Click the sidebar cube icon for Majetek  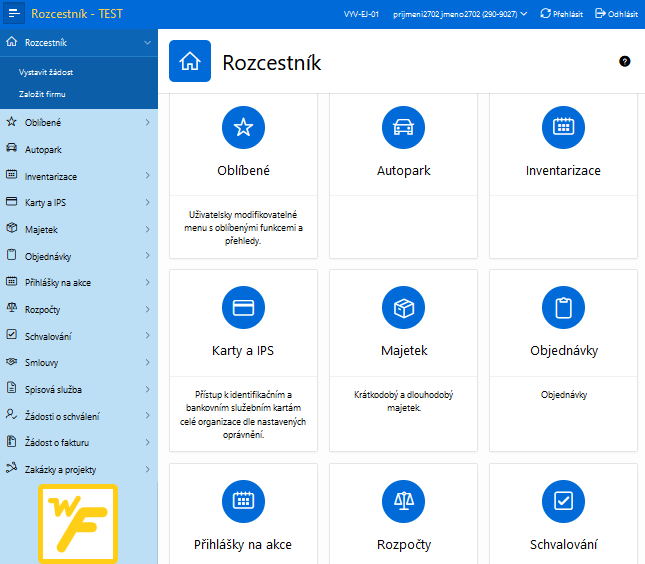12,228
